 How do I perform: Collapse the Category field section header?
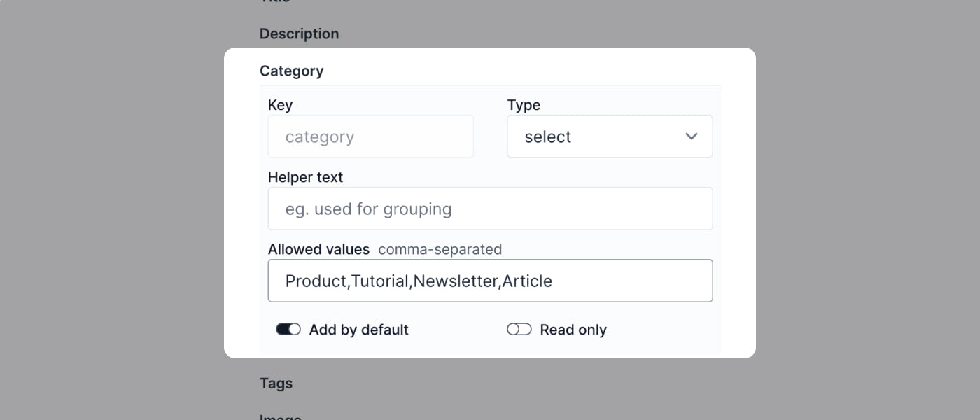tap(292, 71)
